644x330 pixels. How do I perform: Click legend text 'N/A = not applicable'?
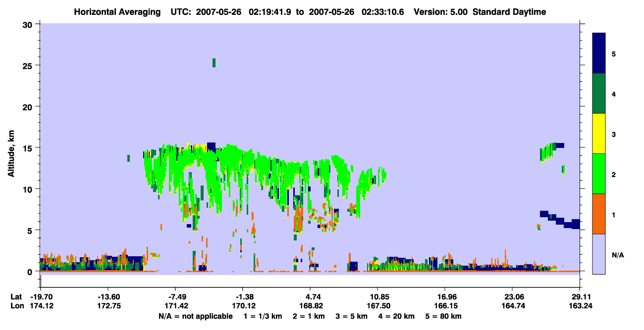tap(195, 316)
